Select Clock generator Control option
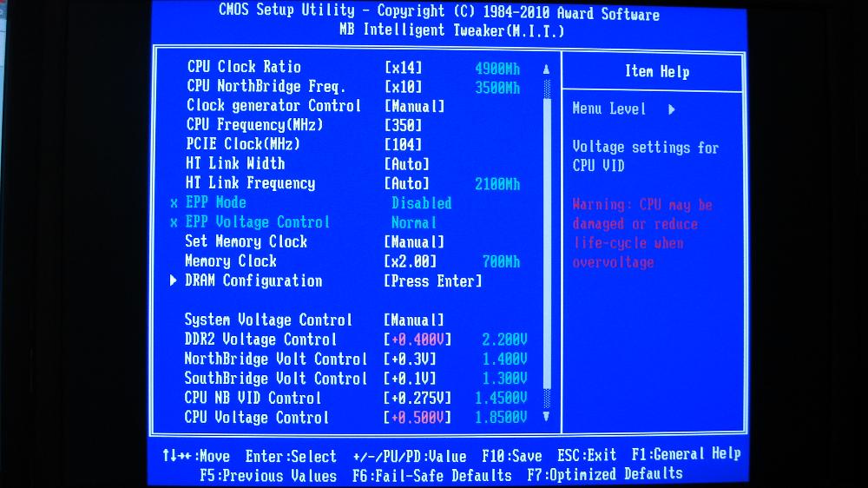This screenshot has width=868, height=488. [273, 106]
